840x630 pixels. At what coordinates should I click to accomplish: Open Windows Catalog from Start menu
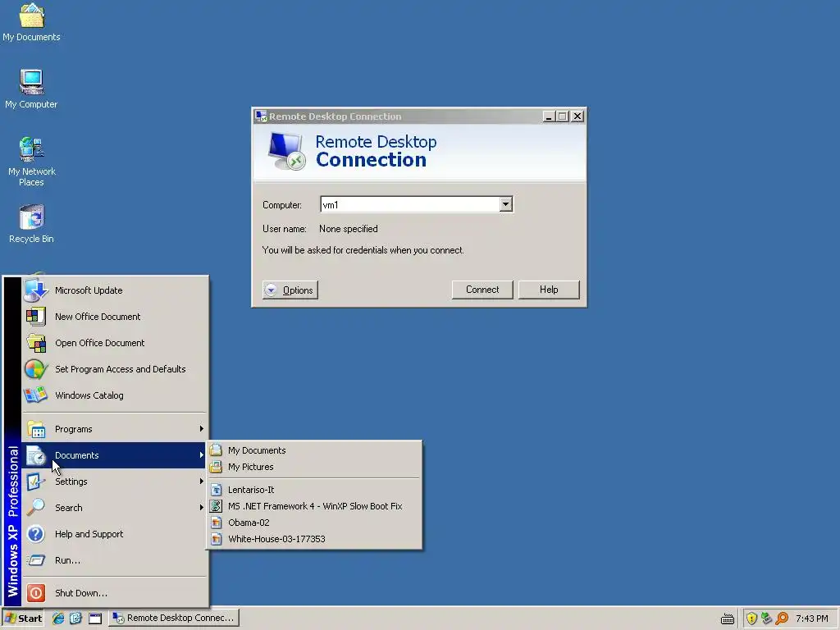[x=115, y=395]
